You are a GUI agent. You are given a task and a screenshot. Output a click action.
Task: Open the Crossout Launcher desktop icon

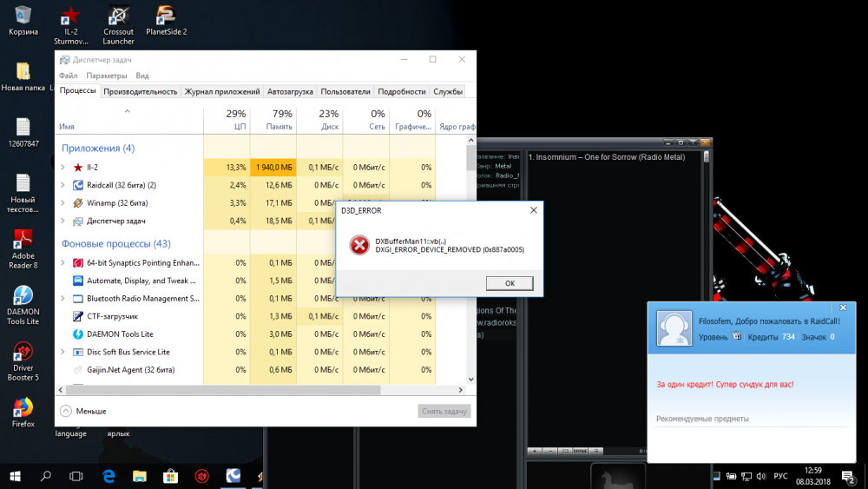click(119, 25)
